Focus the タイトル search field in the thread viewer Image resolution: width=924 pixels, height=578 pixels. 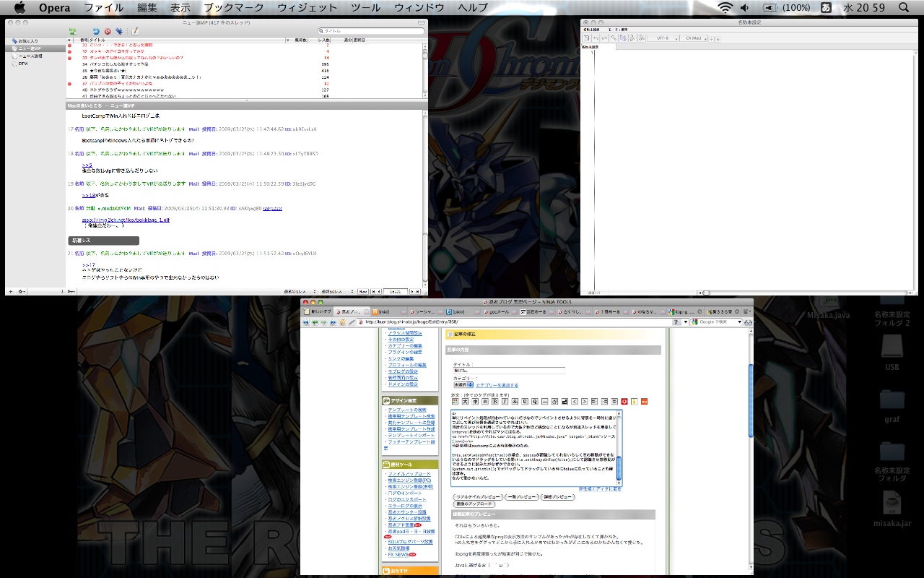371,31
